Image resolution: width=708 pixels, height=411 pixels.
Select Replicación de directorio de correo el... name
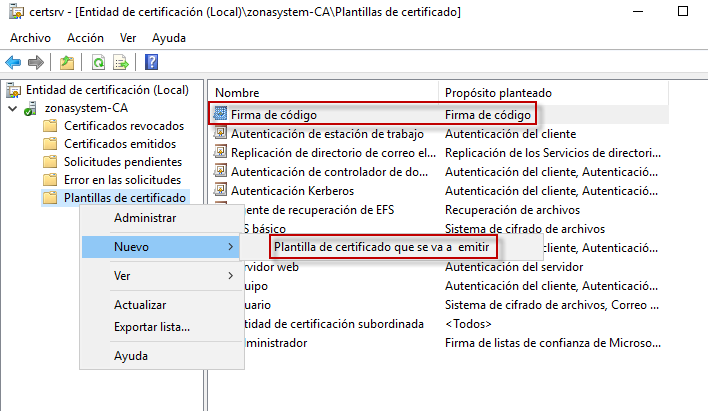click(333, 153)
